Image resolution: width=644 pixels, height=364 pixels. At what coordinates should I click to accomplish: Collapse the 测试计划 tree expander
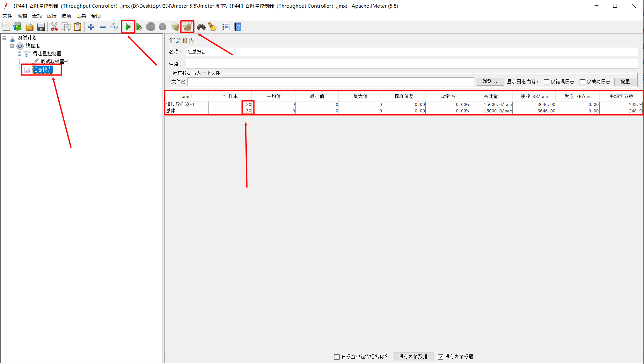pyautogui.click(x=4, y=38)
